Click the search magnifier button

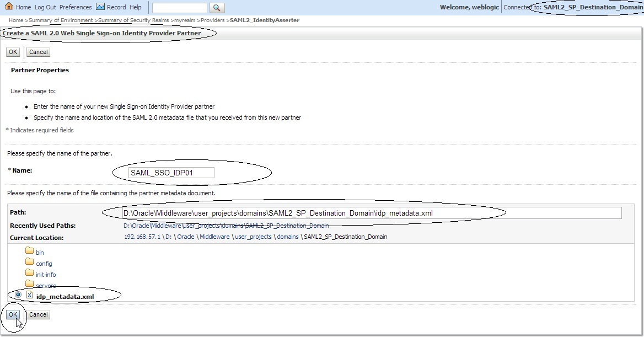point(217,7)
